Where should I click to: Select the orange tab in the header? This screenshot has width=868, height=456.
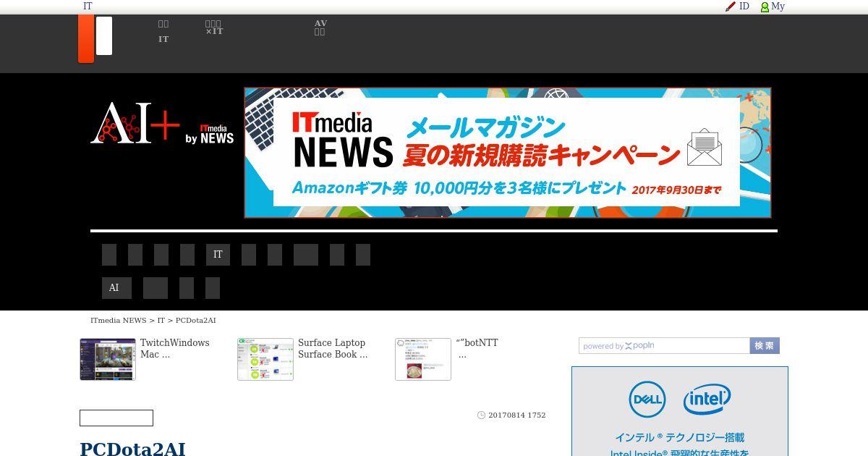pos(86,38)
